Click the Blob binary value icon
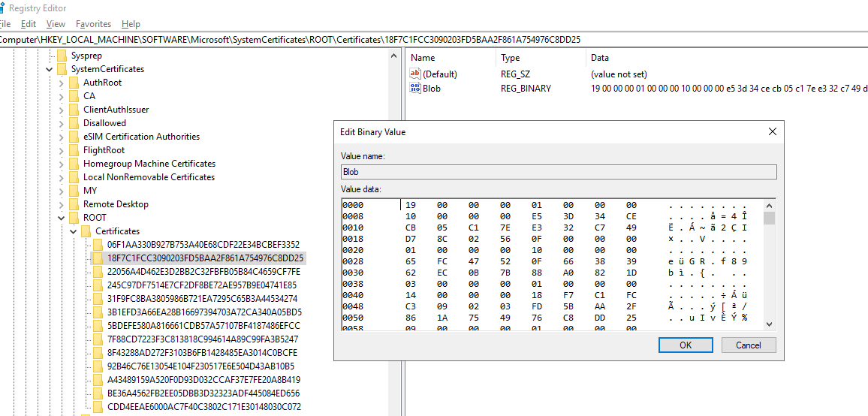 [415, 89]
